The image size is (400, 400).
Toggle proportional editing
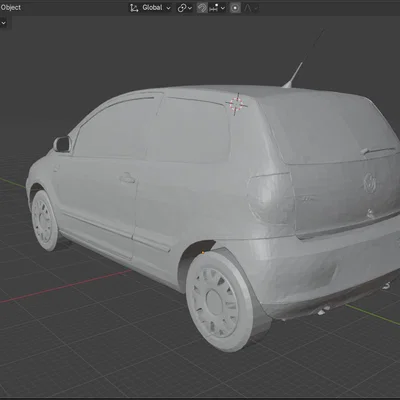click(235, 8)
